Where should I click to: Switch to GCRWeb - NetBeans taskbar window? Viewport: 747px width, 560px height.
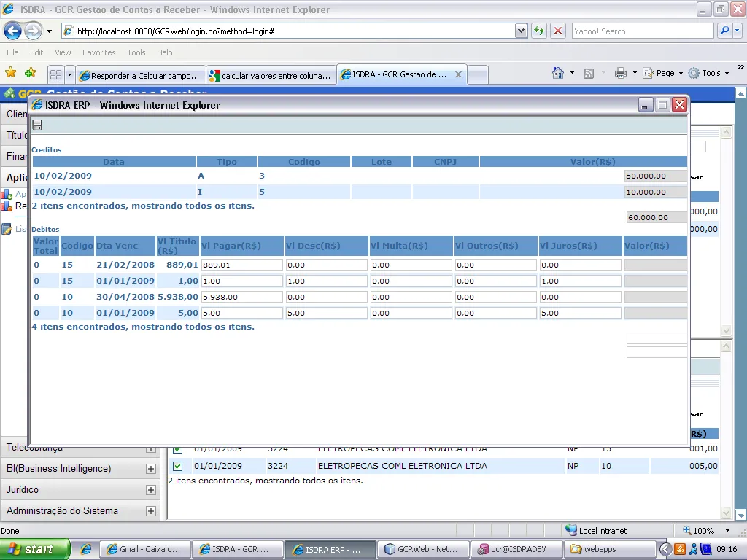coord(422,549)
